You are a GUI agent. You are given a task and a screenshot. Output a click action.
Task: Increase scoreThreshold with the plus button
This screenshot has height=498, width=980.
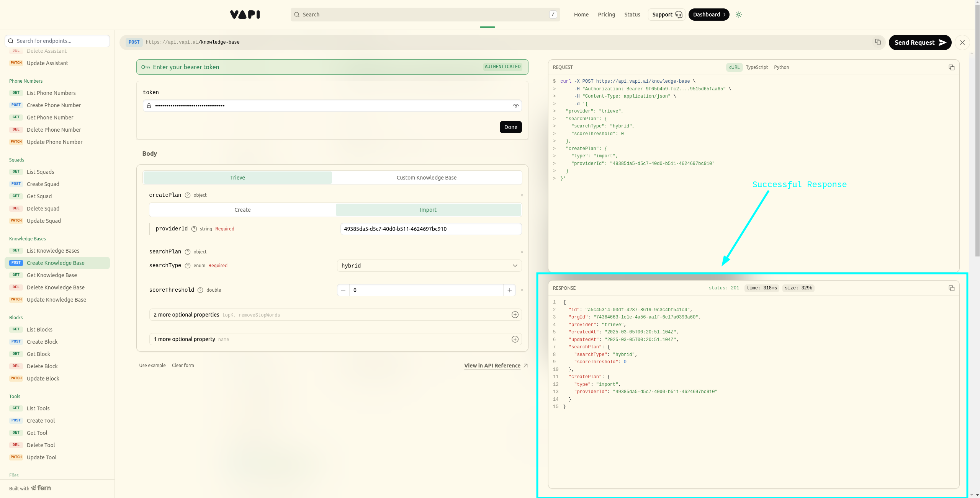(509, 290)
